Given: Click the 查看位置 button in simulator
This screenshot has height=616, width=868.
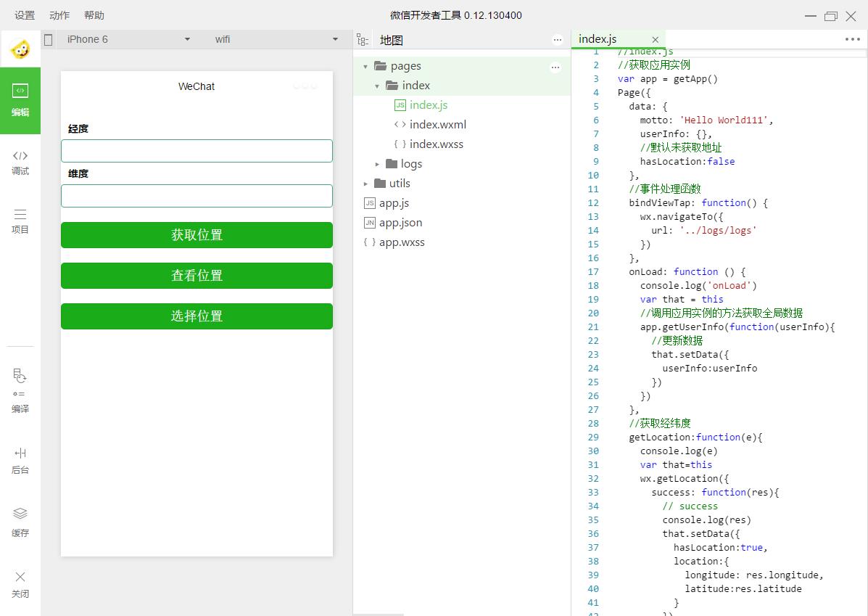Looking at the screenshot, I should tap(197, 275).
